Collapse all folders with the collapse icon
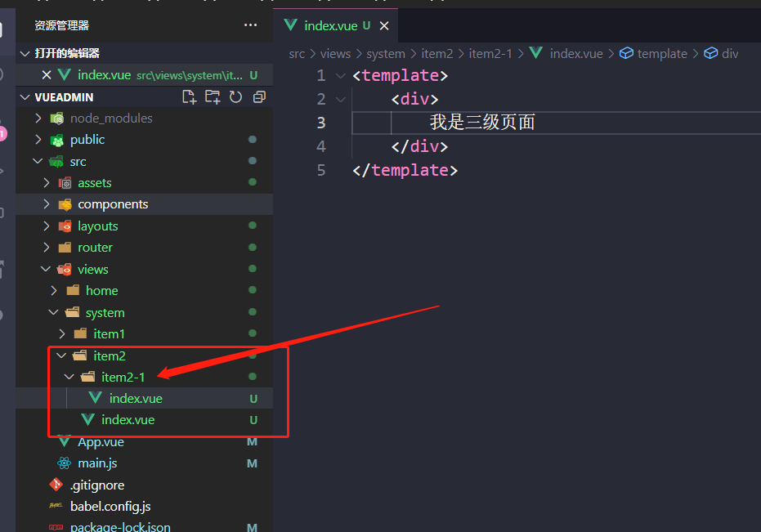This screenshot has height=532, width=761. [259, 97]
